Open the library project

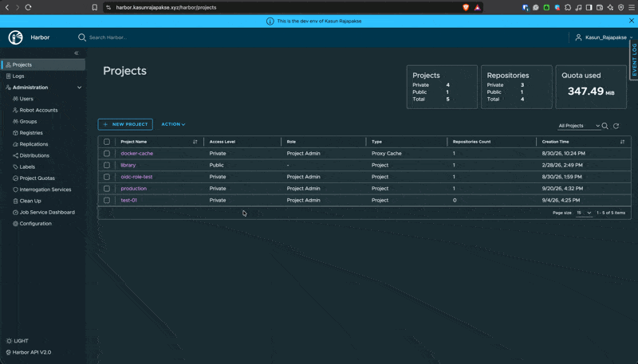(128, 166)
